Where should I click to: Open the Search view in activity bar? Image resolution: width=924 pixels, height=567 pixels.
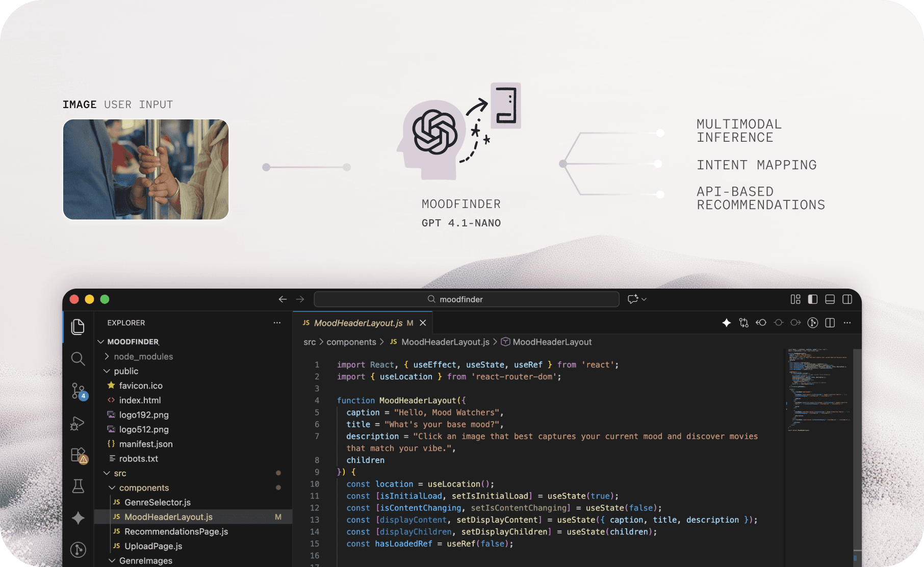(x=78, y=358)
